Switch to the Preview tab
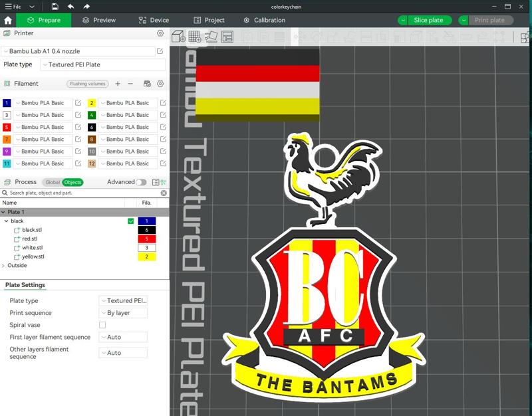532x416 pixels. coord(98,21)
